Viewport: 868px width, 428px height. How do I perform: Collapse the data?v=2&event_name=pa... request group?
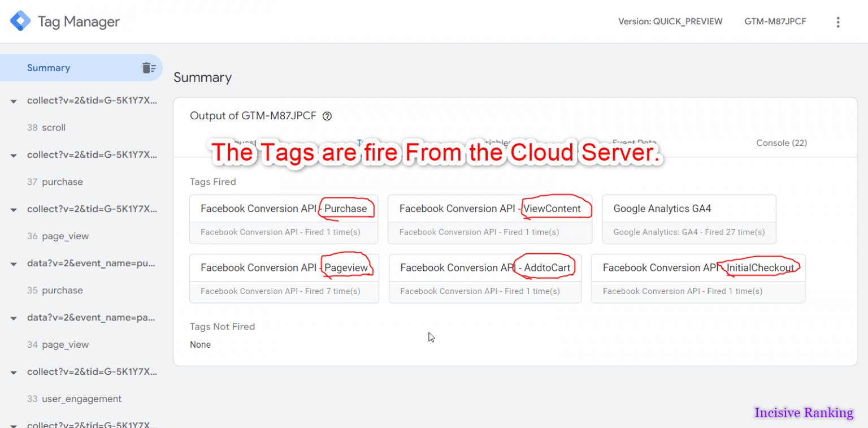(14, 318)
